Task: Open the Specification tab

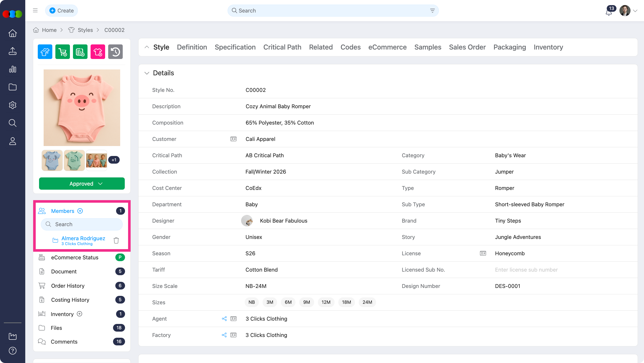Action: [x=235, y=47]
